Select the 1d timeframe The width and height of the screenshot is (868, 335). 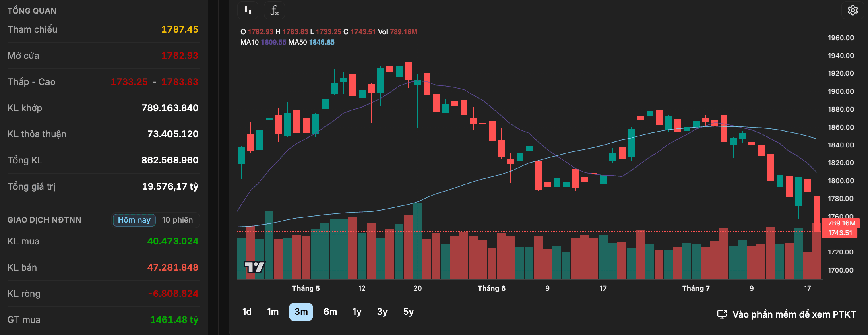(x=247, y=312)
